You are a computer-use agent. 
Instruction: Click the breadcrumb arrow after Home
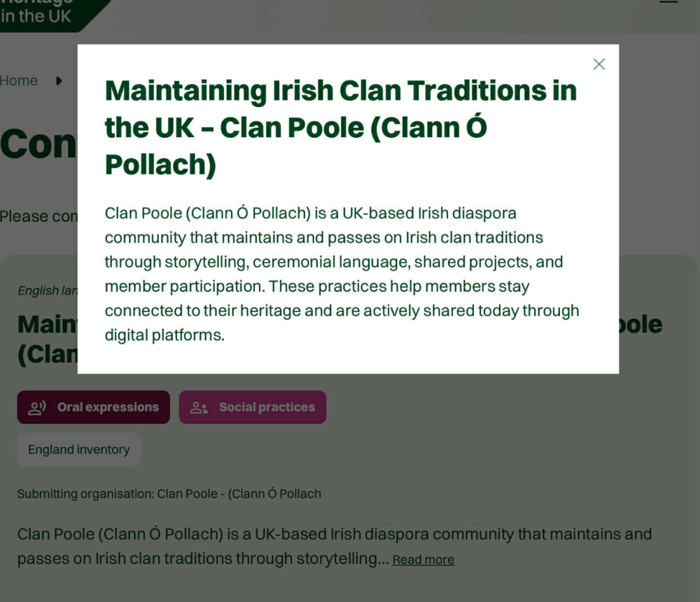59,81
